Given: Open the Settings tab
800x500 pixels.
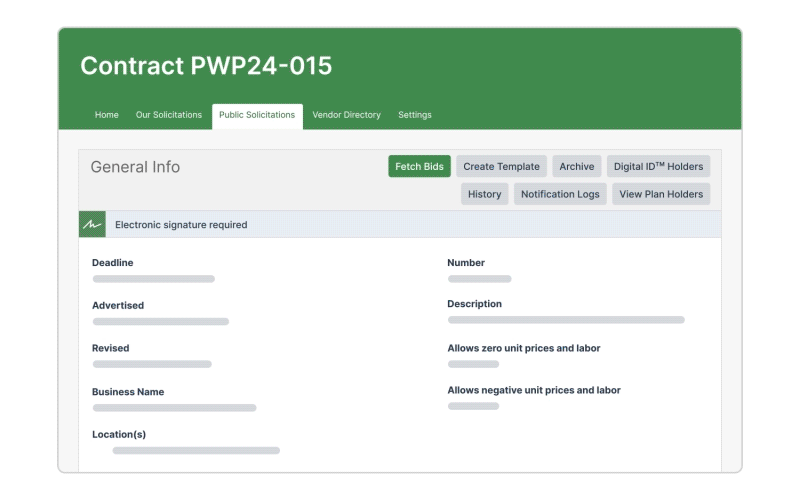Looking at the screenshot, I should click(x=415, y=115).
